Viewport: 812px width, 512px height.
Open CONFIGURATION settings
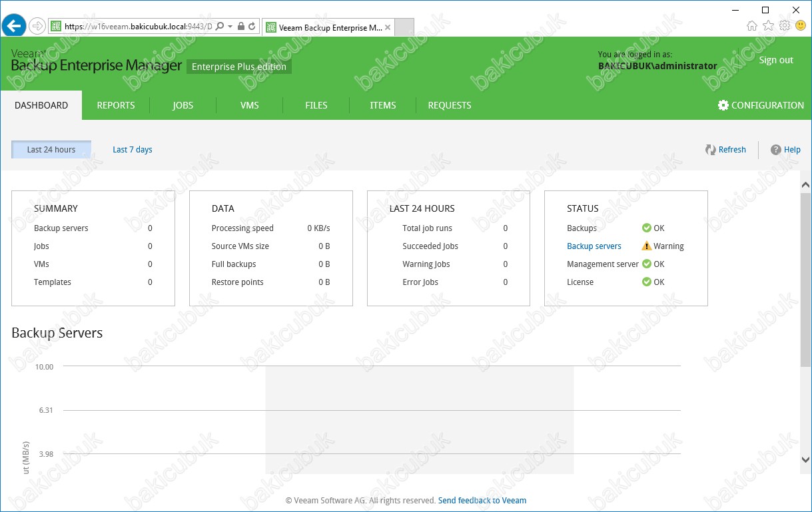761,105
